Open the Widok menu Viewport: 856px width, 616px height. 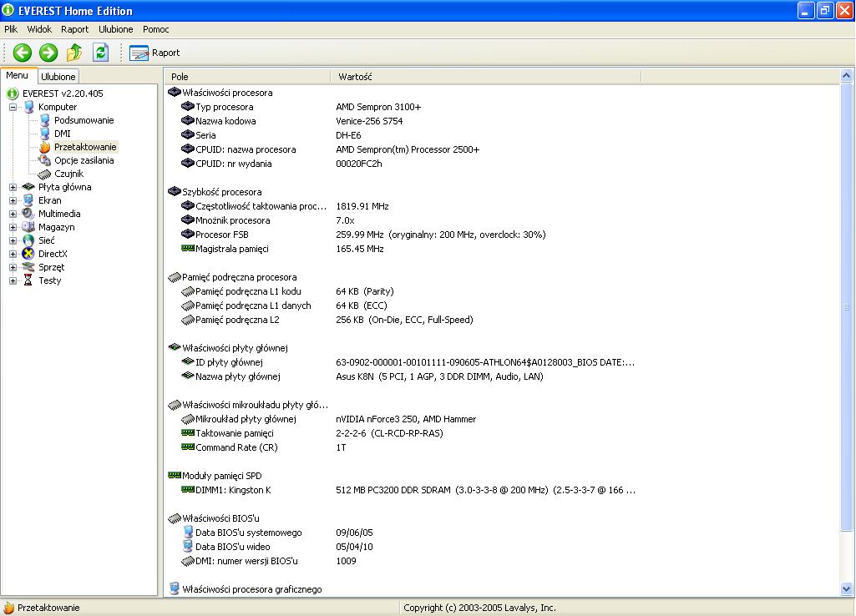pos(39,29)
